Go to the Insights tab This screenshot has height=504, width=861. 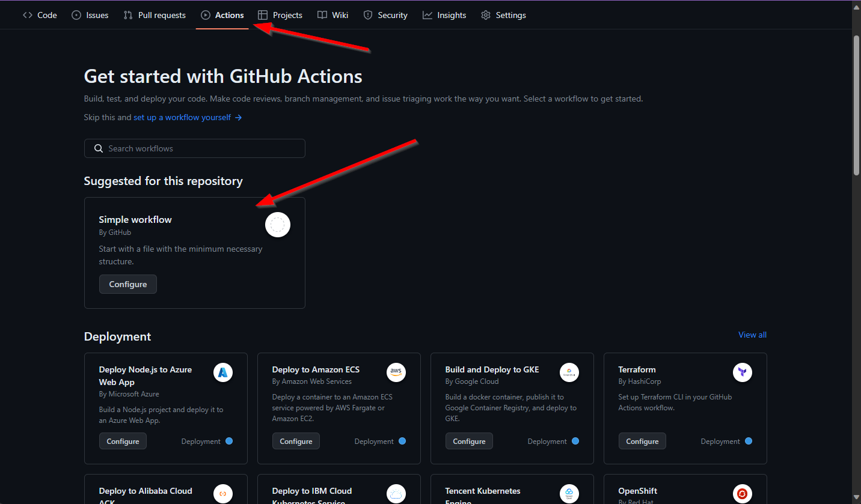pos(444,15)
